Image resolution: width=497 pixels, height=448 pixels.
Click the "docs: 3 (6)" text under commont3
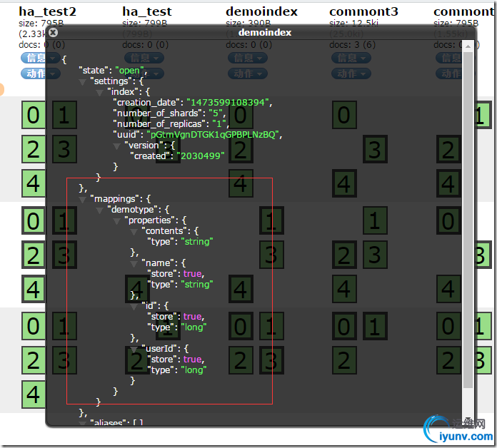click(352, 45)
